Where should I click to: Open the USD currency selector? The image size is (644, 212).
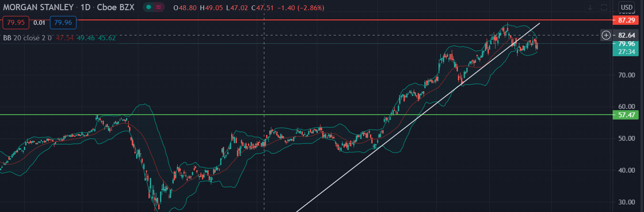pyautogui.click(x=626, y=7)
